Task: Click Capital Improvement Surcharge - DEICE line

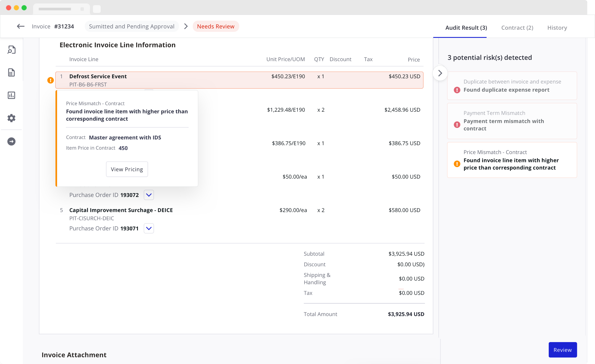Action: (121, 210)
